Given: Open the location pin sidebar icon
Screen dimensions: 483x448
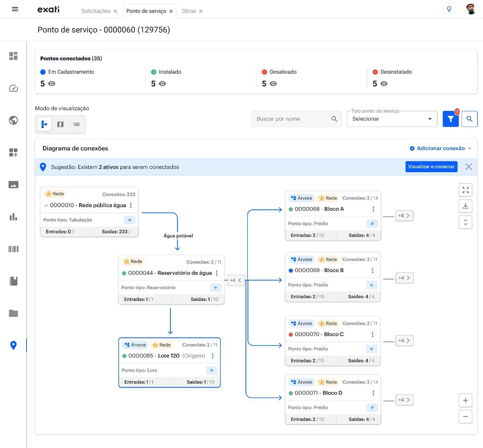Looking at the screenshot, I should pyautogui.click(x=13, y=345).
